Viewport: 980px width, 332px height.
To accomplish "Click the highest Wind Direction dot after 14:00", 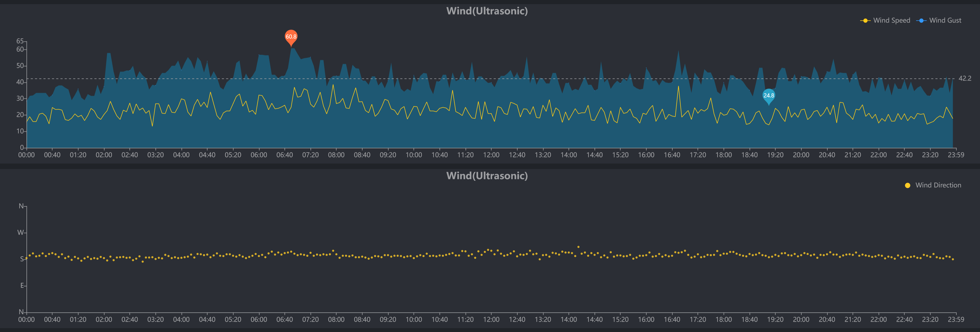I will [578, 247].
